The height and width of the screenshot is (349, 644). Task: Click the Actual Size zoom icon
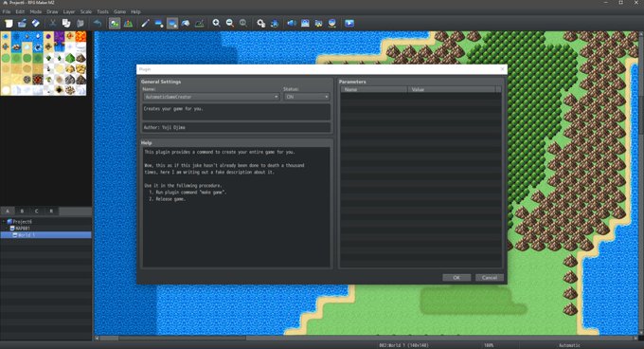click(x=243, y=23)
